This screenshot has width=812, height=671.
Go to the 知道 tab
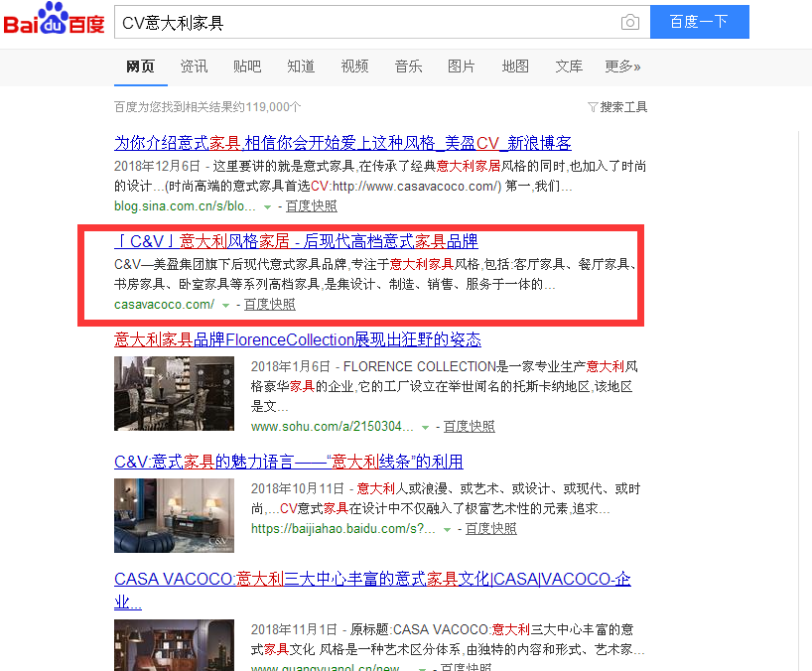[301, 67]
